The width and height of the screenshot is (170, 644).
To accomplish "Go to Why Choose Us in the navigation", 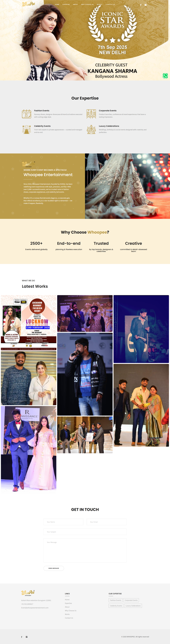I will 87,4.
